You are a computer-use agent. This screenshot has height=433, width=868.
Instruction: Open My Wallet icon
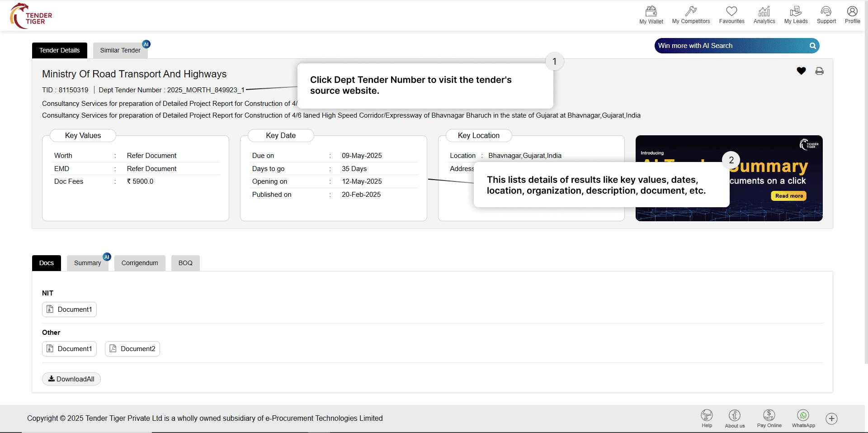pos(651,15)
